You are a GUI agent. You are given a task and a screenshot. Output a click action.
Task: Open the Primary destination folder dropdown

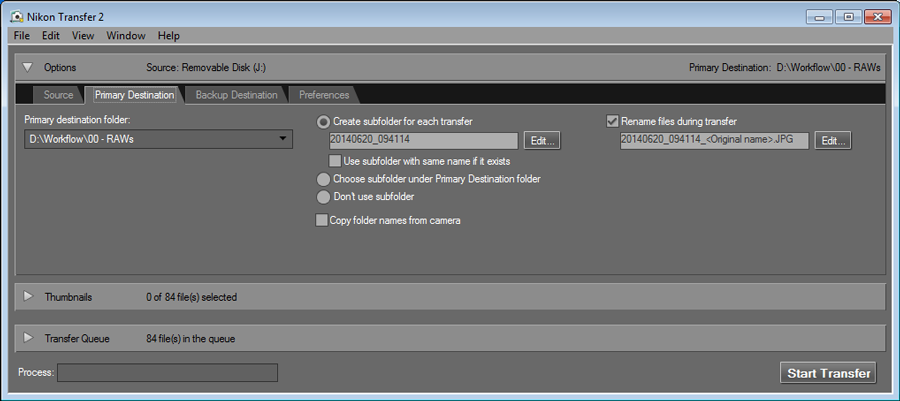click(x=158, y=139)
